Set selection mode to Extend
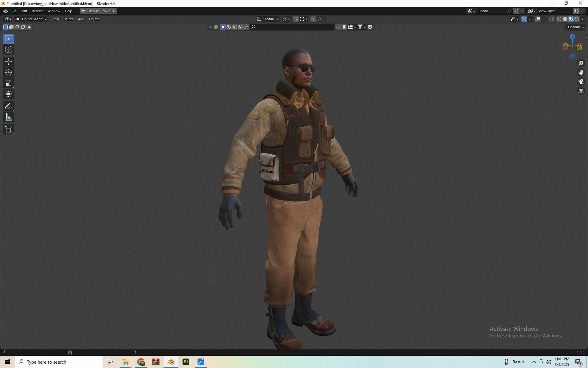The image size is (588, 368). point(11,27)
